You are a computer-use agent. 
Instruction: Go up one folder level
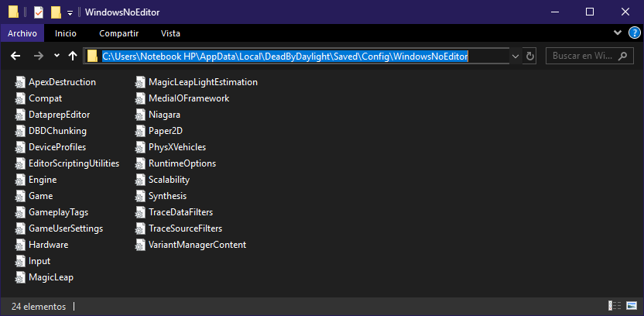tap(73, 56)
